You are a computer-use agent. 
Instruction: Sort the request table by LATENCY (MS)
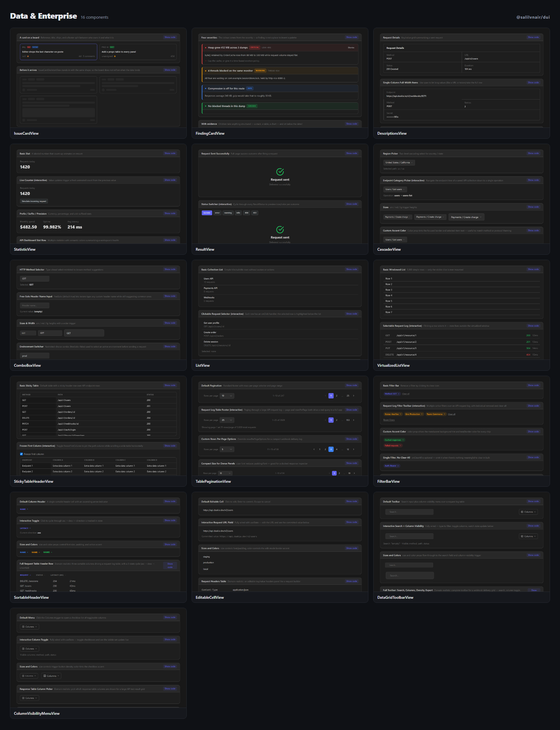click(58, 575)
